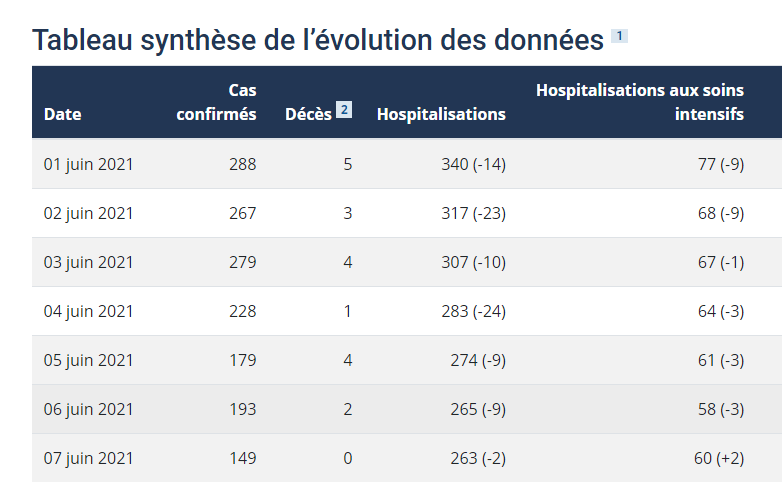Click the 60 (+2) intensive care value
Screen dimensions: 782x491
(x=719, y=458)
